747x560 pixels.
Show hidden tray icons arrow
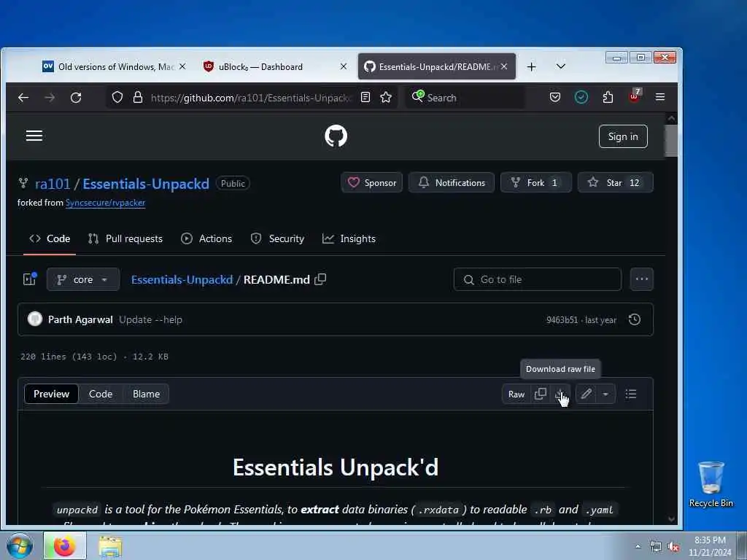click(638, 547)
